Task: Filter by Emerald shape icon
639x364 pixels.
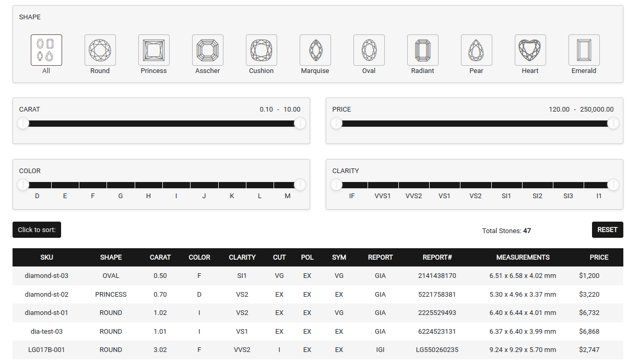Action: (x=584, y=51)
